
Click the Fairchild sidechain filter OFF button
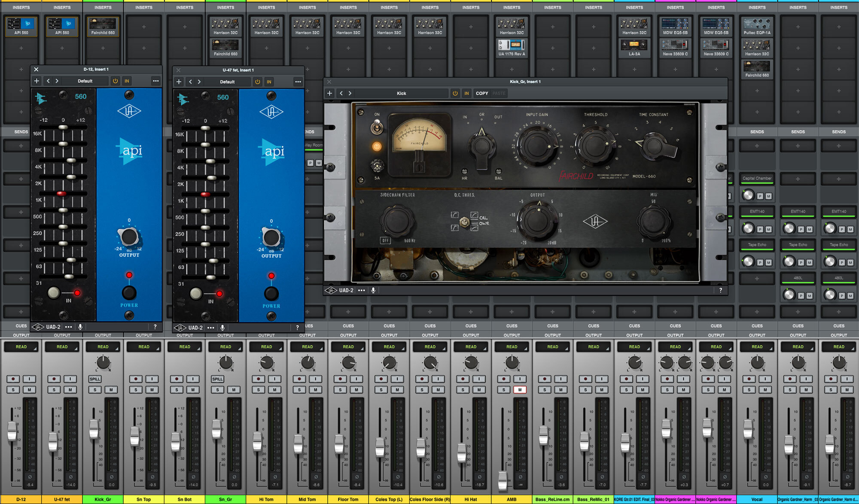[x=385, y=240]
